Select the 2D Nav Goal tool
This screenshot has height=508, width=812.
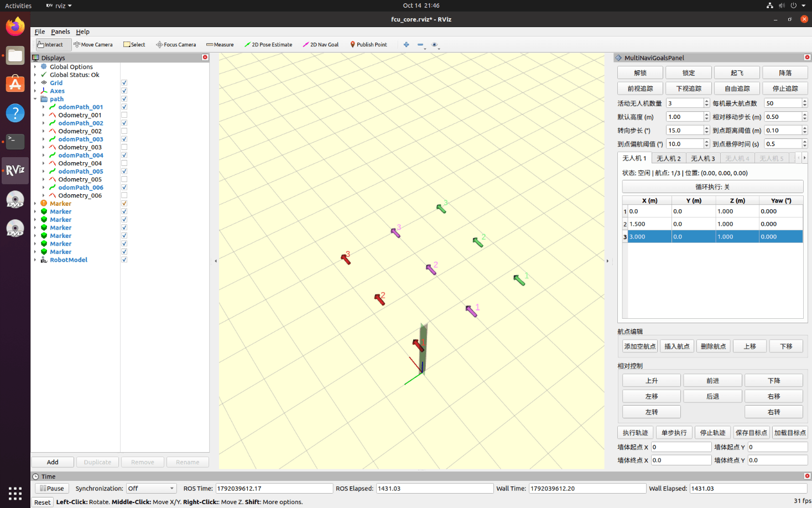click(x=321, y=45)
